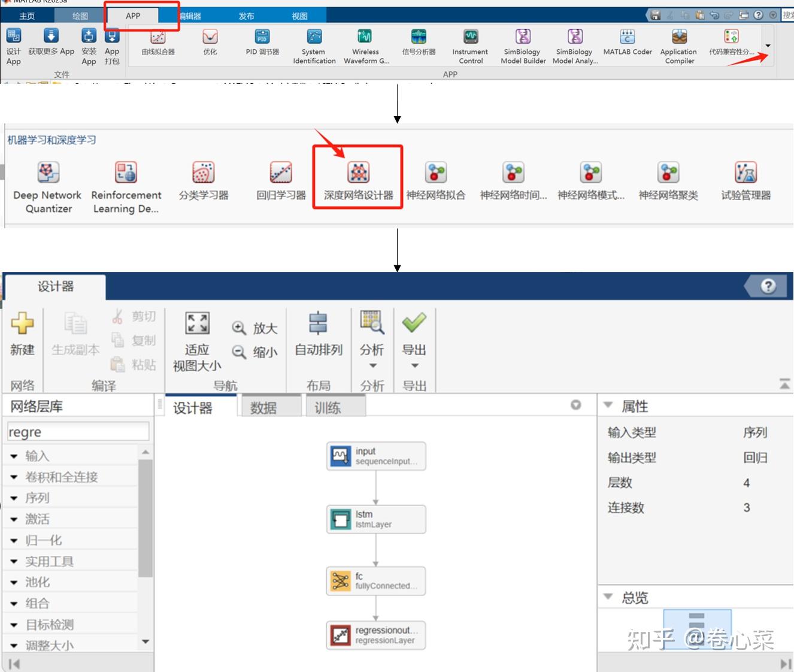Click the network layer search field
This screenshot has width=794, height=672.
tap(77, 431)
